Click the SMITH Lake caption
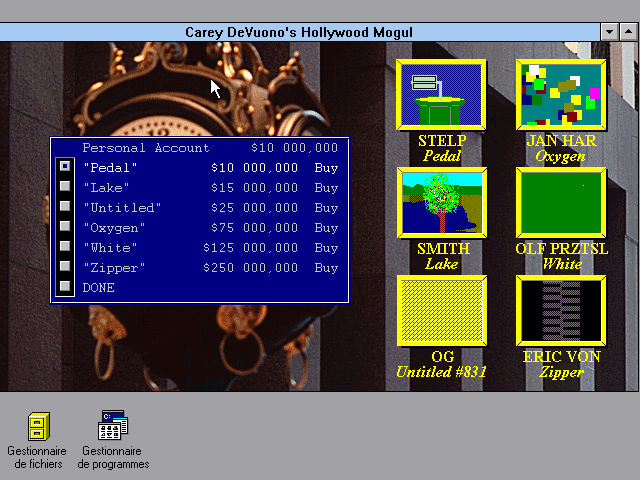640x480 pixels. 442,256
